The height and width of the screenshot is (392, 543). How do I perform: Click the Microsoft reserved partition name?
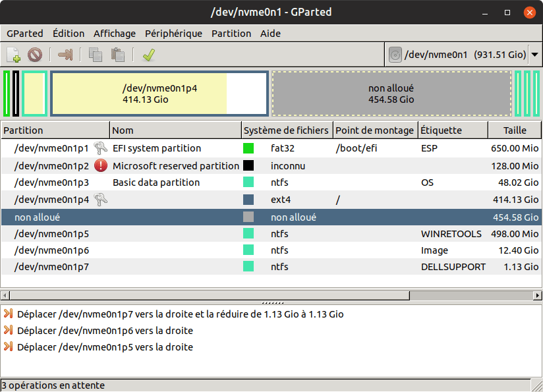pos(176,166)
